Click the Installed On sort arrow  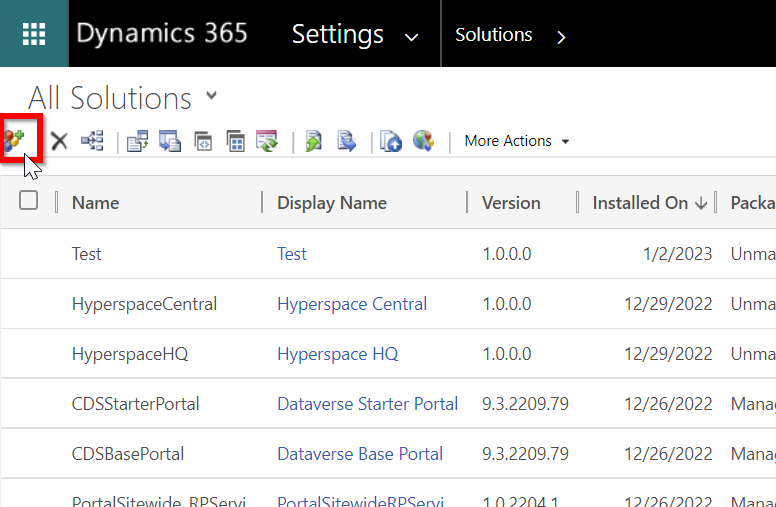pyautogui.click(x=701, y=203)
